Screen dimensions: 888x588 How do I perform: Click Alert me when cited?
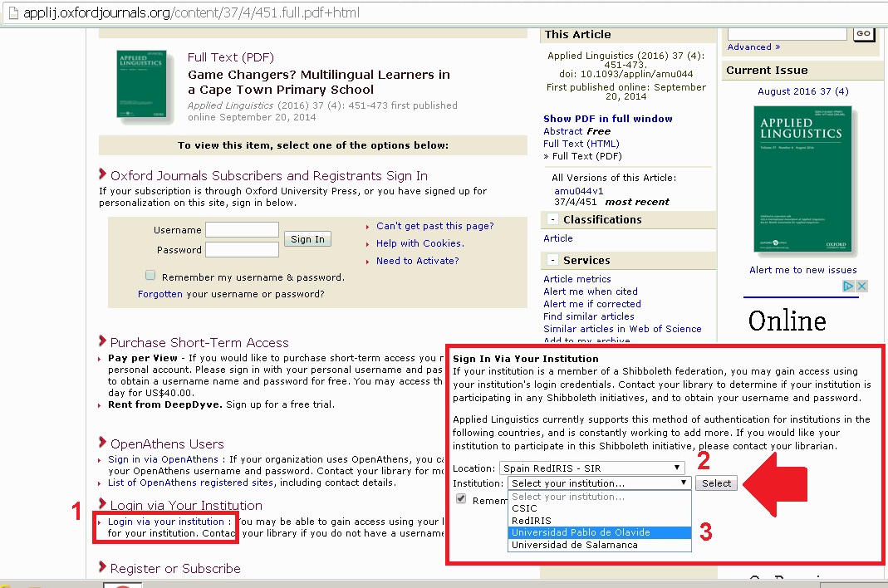591,292
